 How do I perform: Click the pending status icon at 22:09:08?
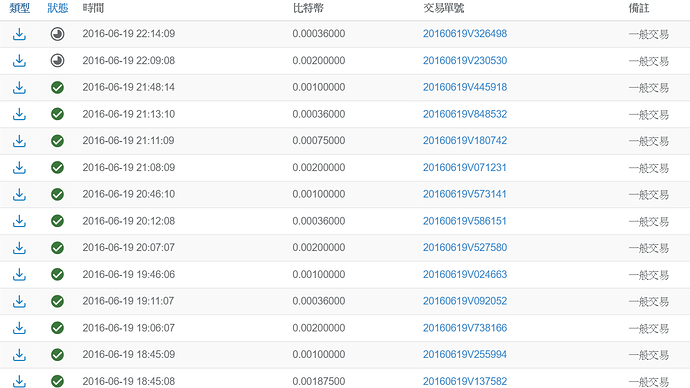coord(57,61)
